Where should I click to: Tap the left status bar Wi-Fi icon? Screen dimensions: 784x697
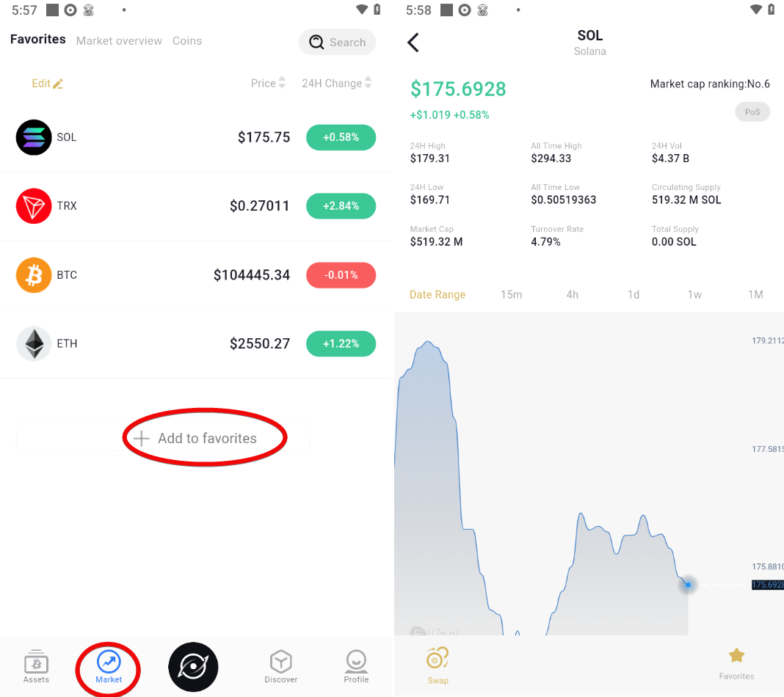(x=361, y=10)
